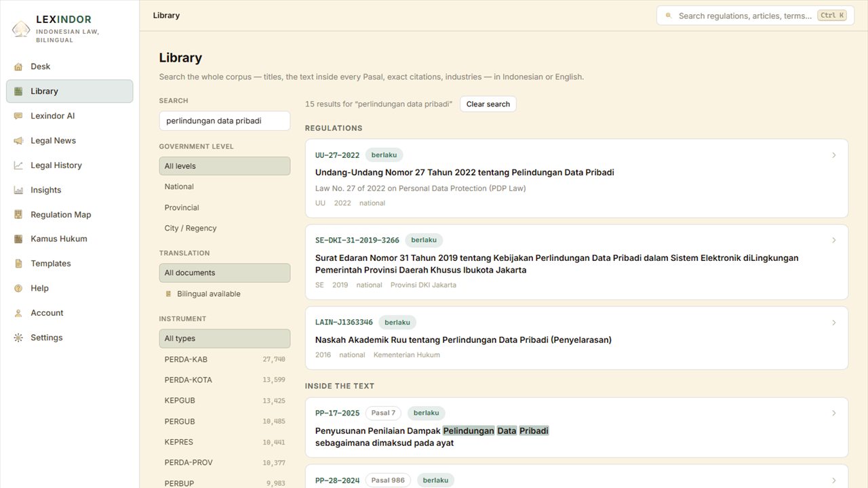Filter by Provincial government level

(x=224, y=208)
